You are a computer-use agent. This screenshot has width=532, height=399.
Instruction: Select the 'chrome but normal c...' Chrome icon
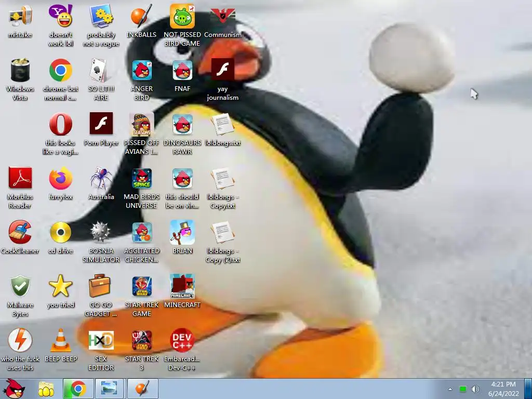pos(60,70)
